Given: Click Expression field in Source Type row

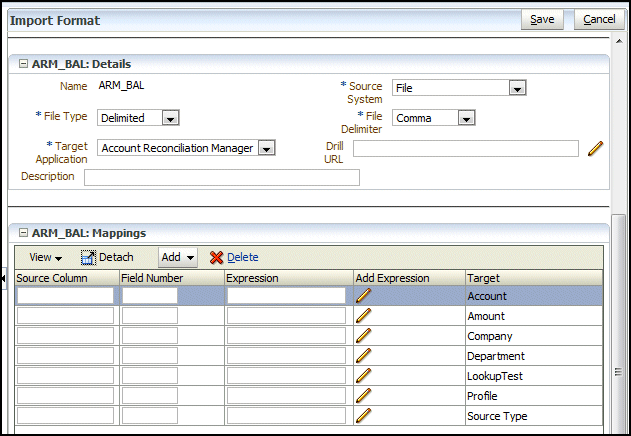Looking at the screenshot, I should 286,415.
